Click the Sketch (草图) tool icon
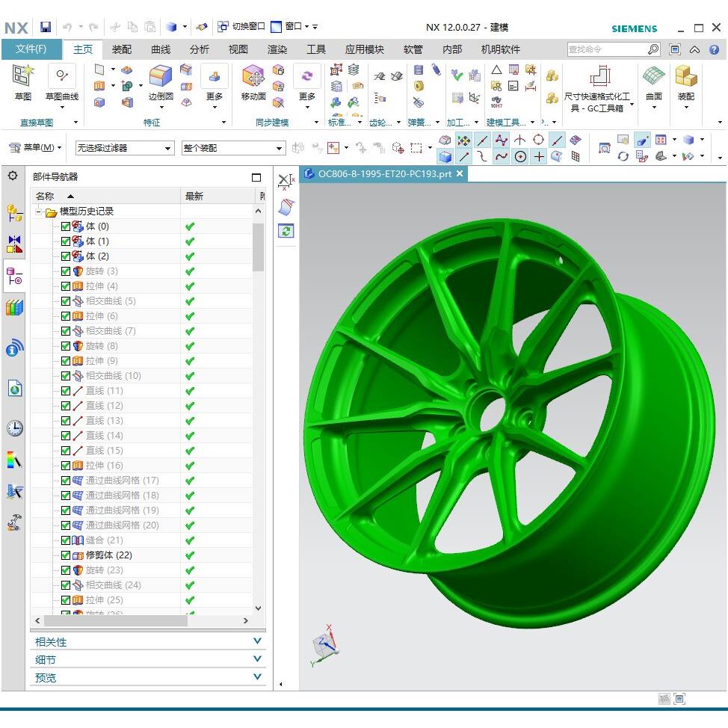The width and height of the screenshot is (728, 728). [x=22, y=75]
